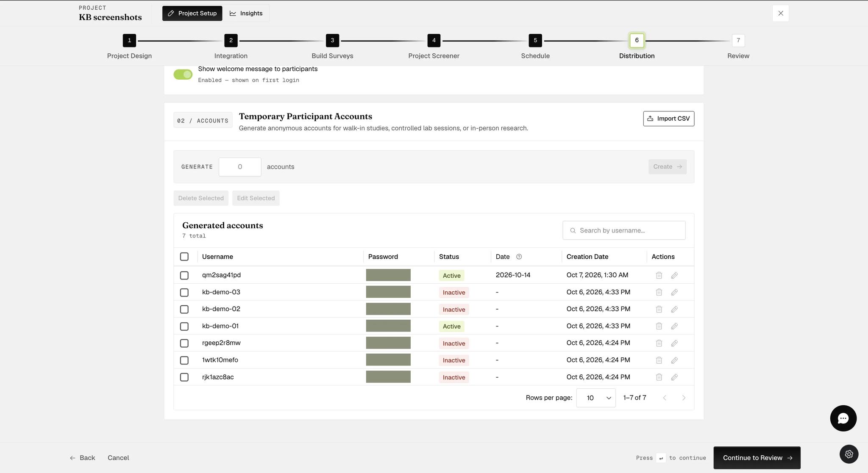This screenshot has width=868, height=473.
Task: Open the chat support bubble
Action: pyautogui.click(x=843, y=418)
